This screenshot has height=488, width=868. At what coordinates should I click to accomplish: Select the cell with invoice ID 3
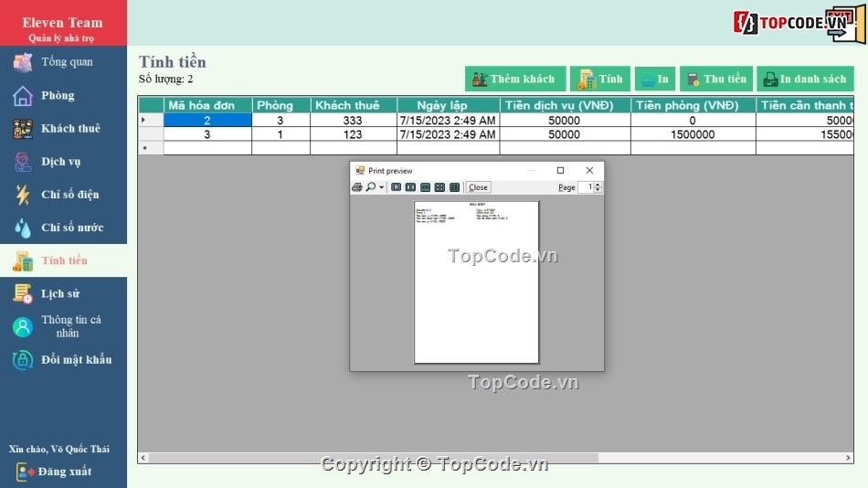coord(207,134)
